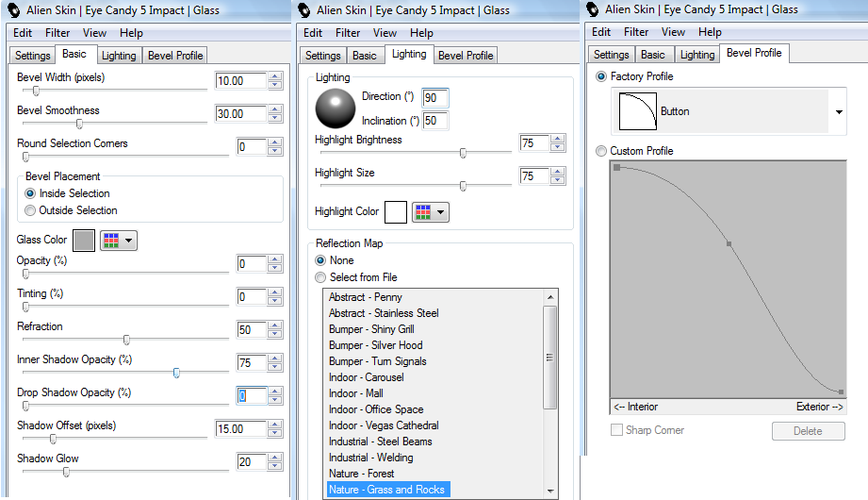Select Inside Selection bevel placement
This screenshot has height=500, width=868.
(x=30, y=193)
